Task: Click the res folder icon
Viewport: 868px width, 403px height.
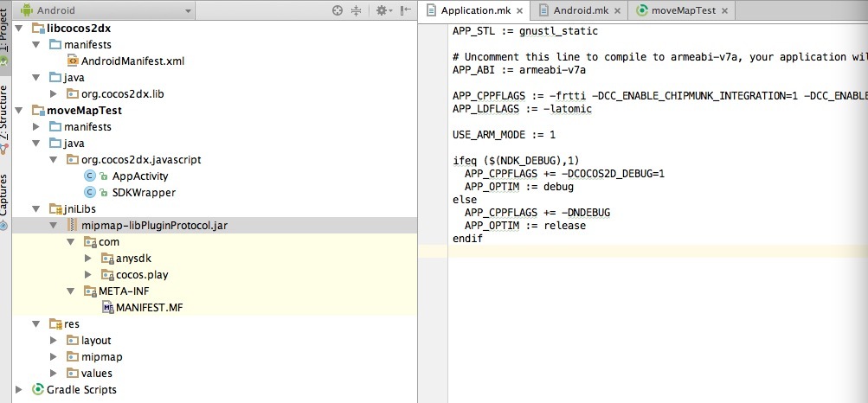Action: tap(55, 324)
